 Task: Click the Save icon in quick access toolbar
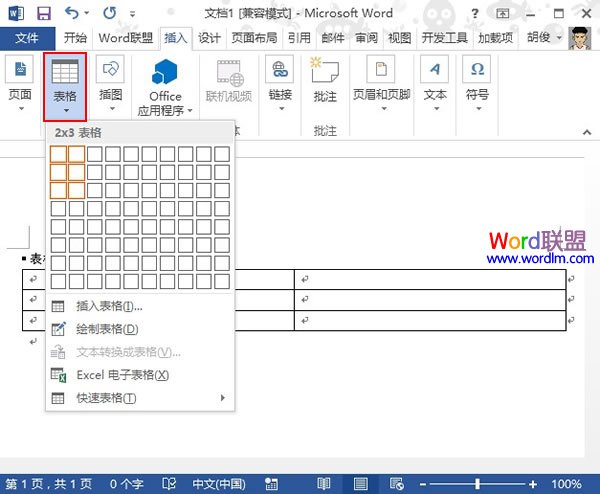[43, 14]
